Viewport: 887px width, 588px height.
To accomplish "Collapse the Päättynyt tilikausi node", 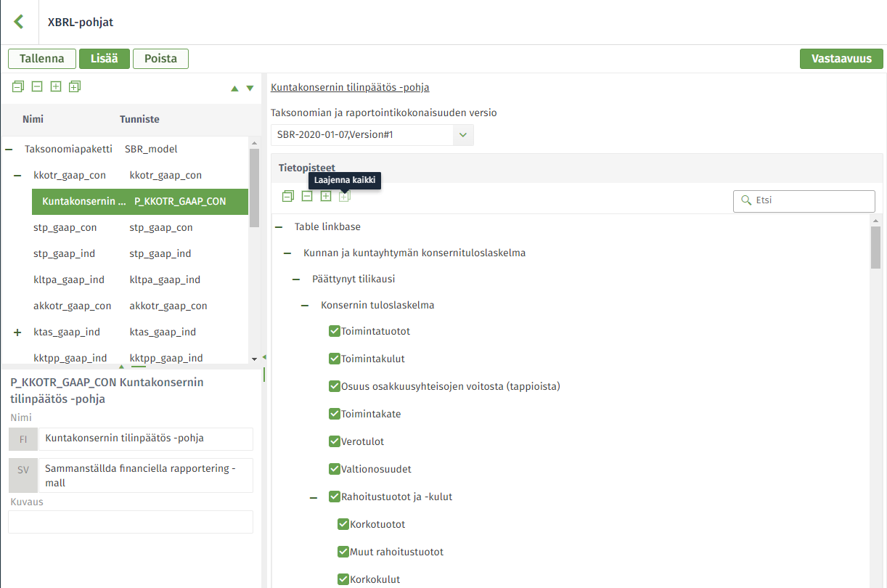I will point(296,279).
